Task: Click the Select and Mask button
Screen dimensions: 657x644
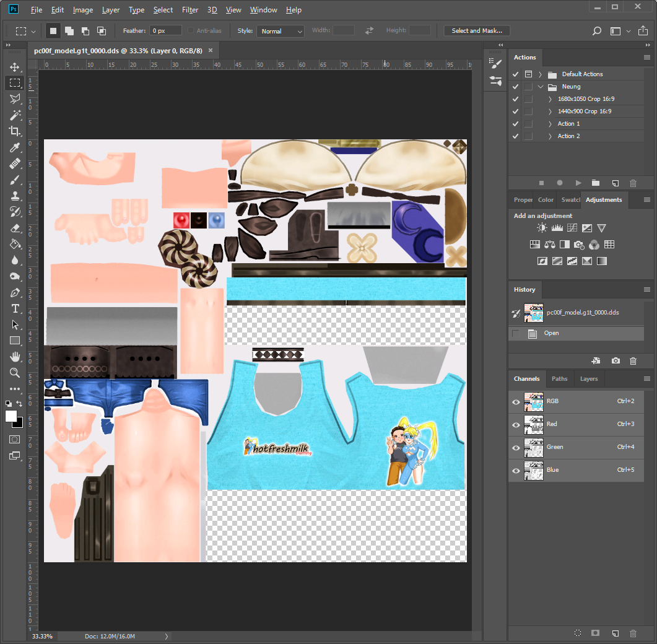Action: click(x=477, y=30)
